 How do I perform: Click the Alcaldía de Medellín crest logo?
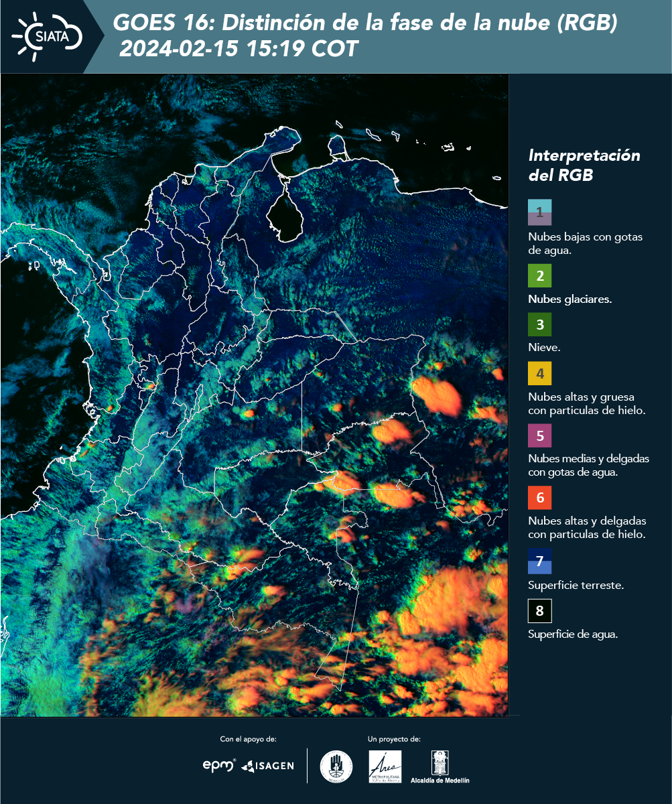tap(440, 767)
